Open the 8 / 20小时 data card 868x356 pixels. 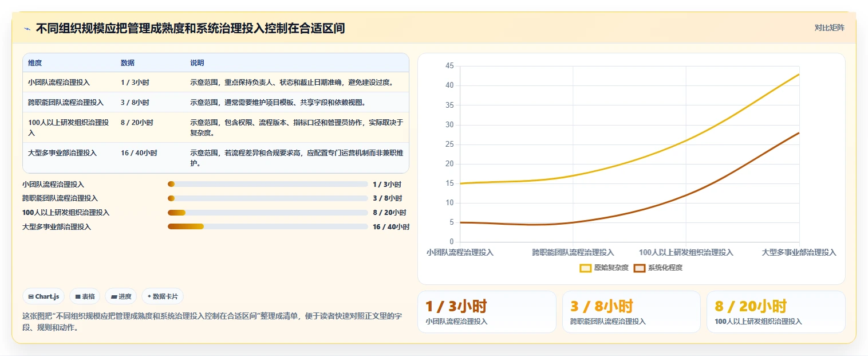776,312
